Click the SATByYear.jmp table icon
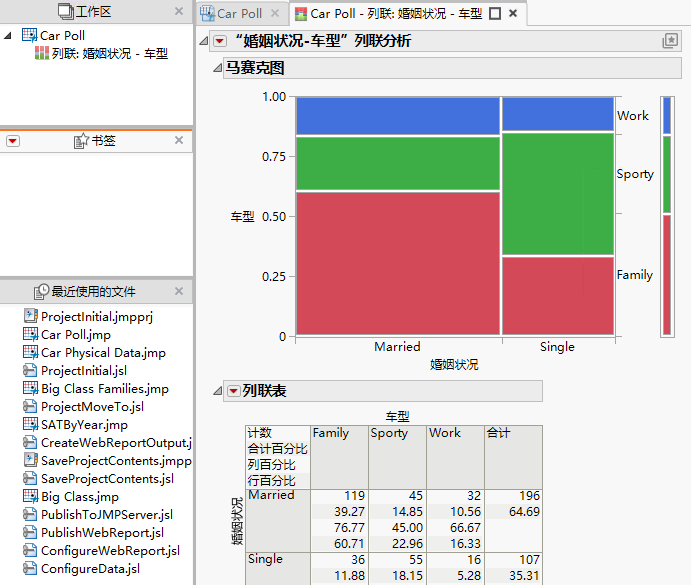Viewport: 691px width, 585px height. point(30,424)
